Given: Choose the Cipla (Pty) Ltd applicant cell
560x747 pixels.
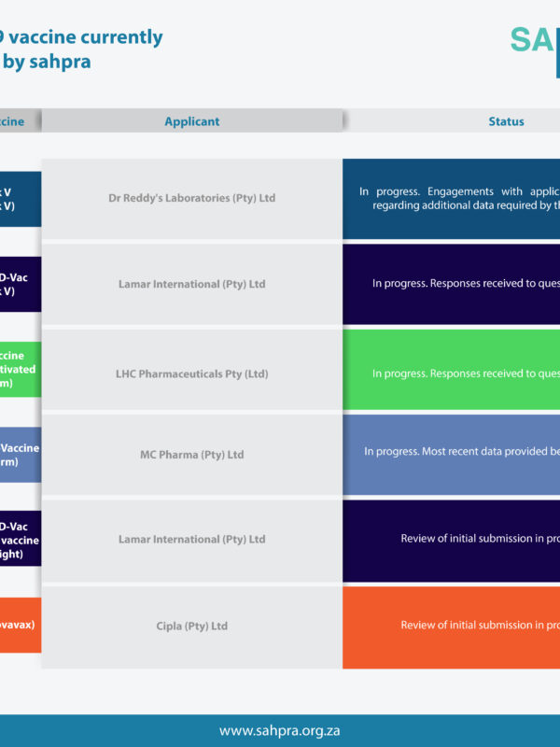Looking at the screenshot, I should 191,626.
